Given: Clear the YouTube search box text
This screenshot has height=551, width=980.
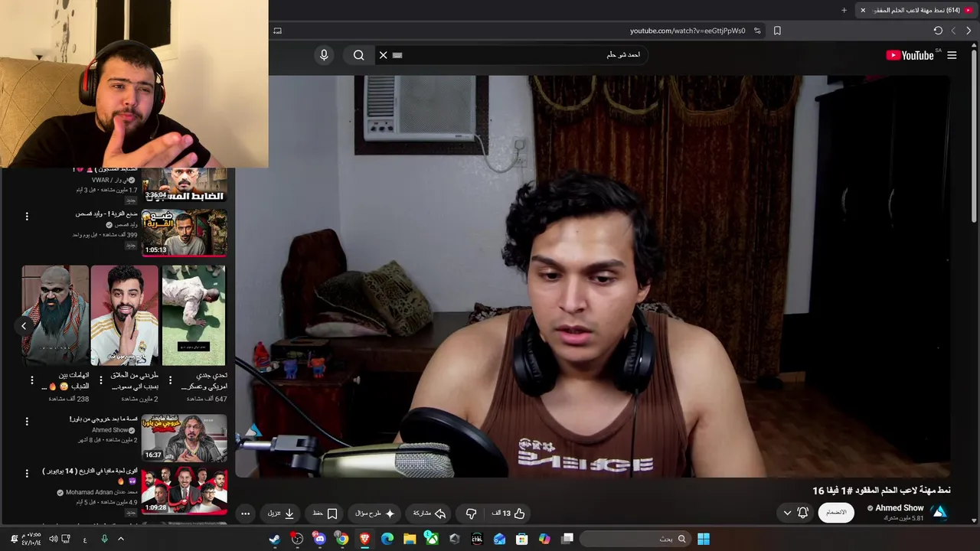Looking at the screenshot, I should 384,55.
